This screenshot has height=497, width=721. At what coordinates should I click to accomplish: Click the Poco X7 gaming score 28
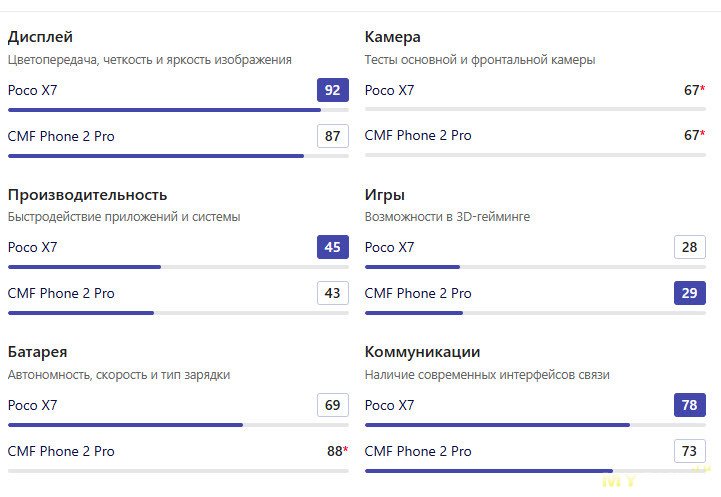coord(689,247)
